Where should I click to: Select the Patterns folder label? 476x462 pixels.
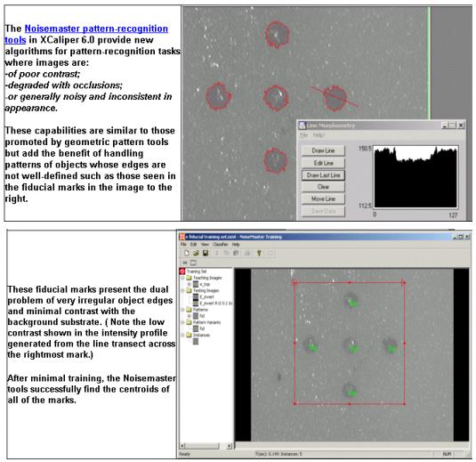click(200, 310)
